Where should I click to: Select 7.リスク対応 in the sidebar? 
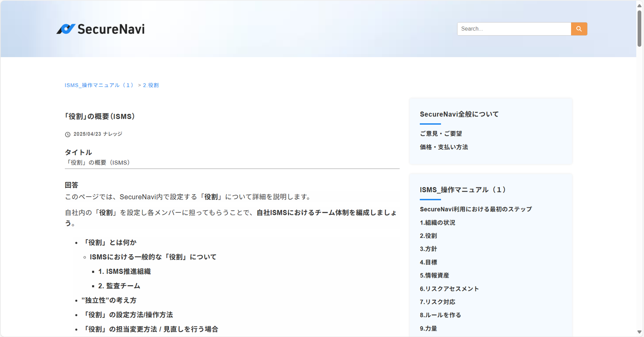pyautogui.click(x=438, y=302)
